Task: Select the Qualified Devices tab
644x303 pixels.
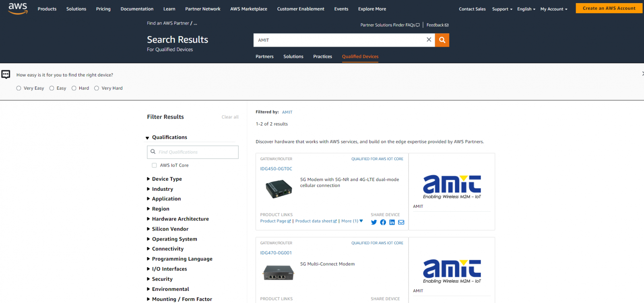Action: (360, 56)
